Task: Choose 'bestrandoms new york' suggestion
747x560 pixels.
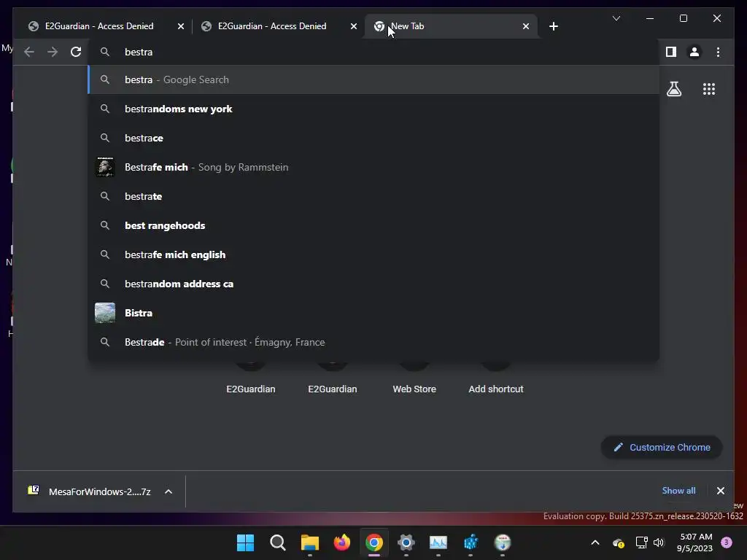Action: click(374, 109)
